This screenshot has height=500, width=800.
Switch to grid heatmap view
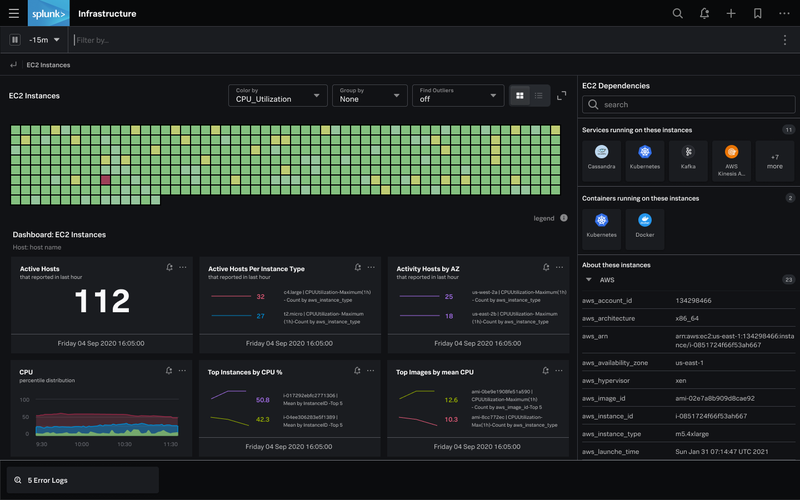coord(519,95)
